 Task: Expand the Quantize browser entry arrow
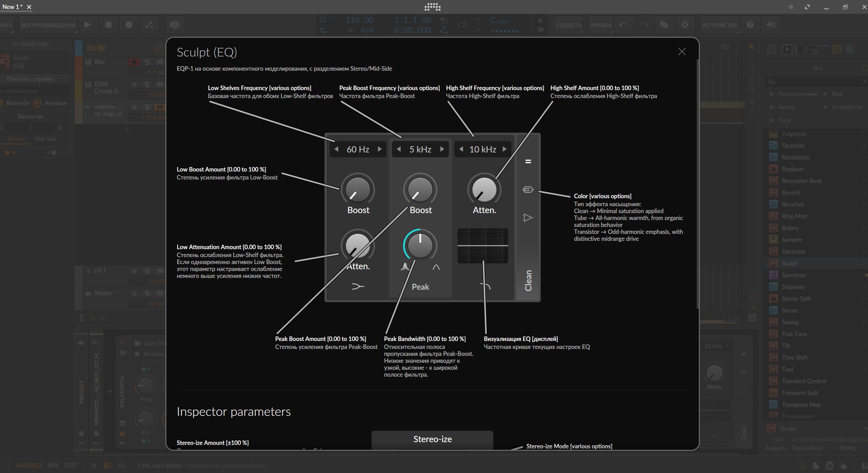coord(863,146)
